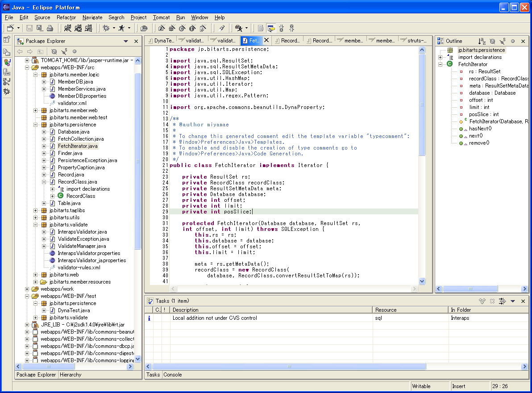Open the Tomcat menu
The image size is (532, 393).
161,17
